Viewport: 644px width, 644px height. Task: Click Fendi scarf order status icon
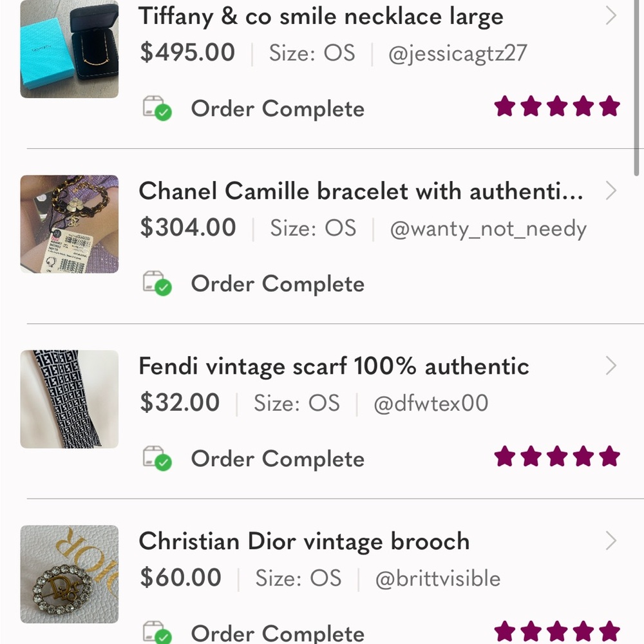(156, 459)
